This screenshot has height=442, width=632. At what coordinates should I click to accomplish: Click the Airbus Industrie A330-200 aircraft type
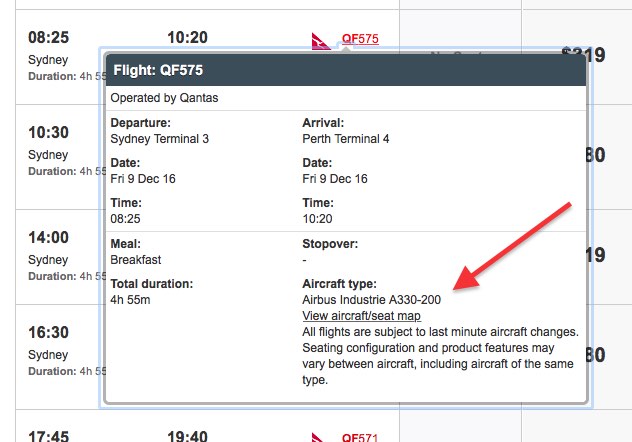tap(371, 300)
